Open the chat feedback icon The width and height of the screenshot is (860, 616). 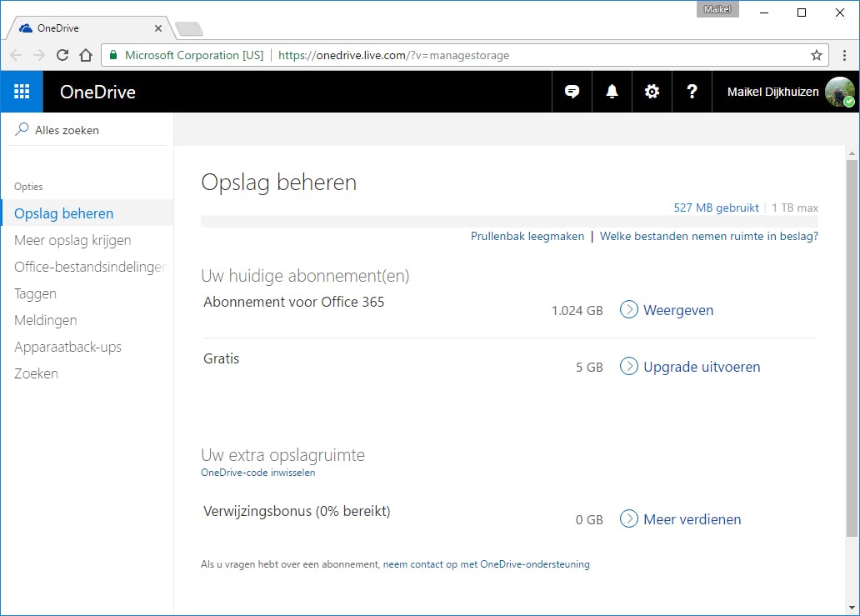(572, 92)
